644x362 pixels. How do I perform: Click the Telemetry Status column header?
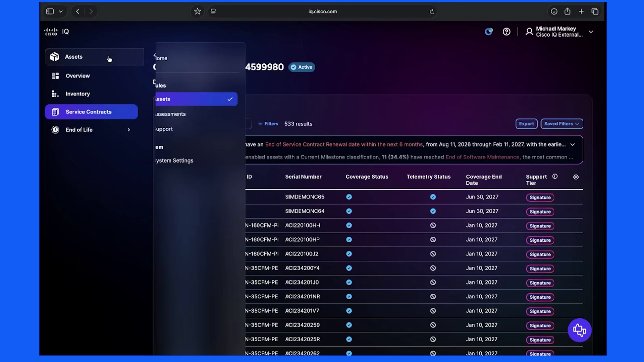(x=428, y=177)
